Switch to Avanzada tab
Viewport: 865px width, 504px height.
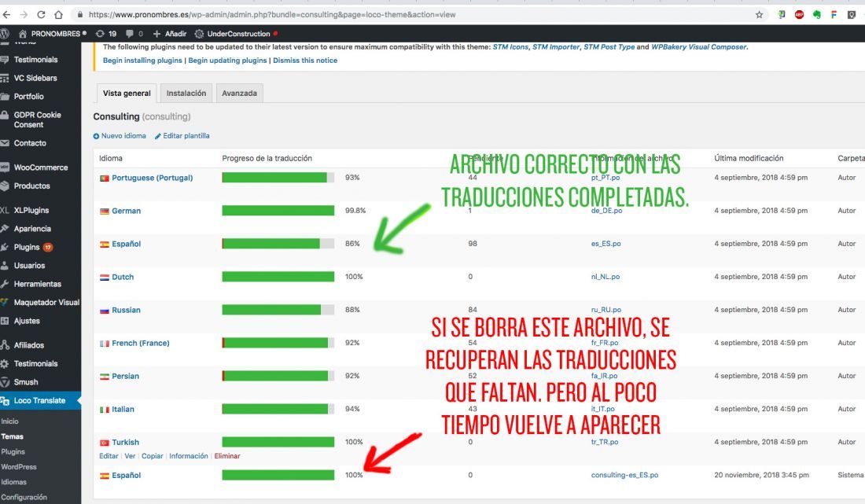(239, 94)
